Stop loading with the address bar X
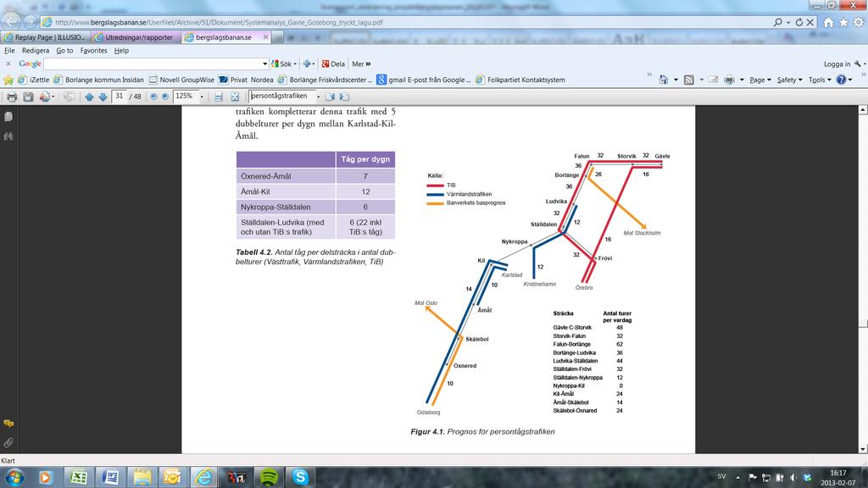The height and width of the screenshot is (488, 868). coord(810,22)
